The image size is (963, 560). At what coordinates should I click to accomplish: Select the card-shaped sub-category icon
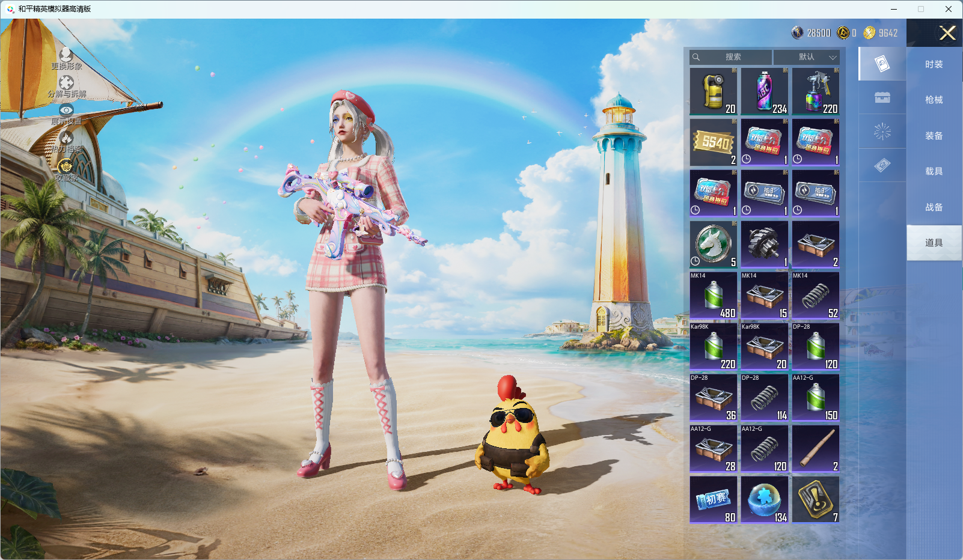click(882, 64)
